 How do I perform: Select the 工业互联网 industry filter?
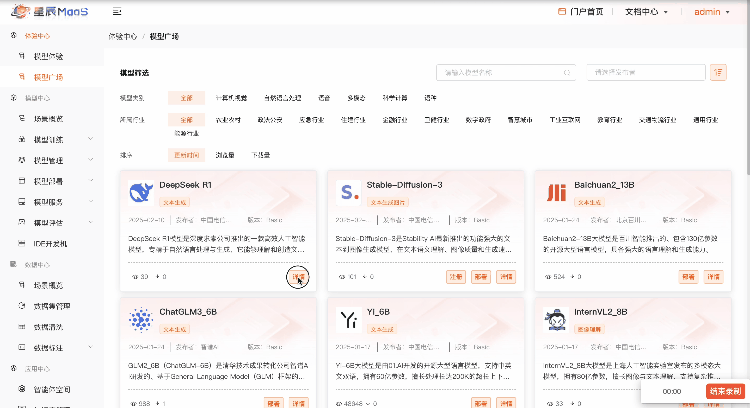pyautogui.click(x=565, y=120)
